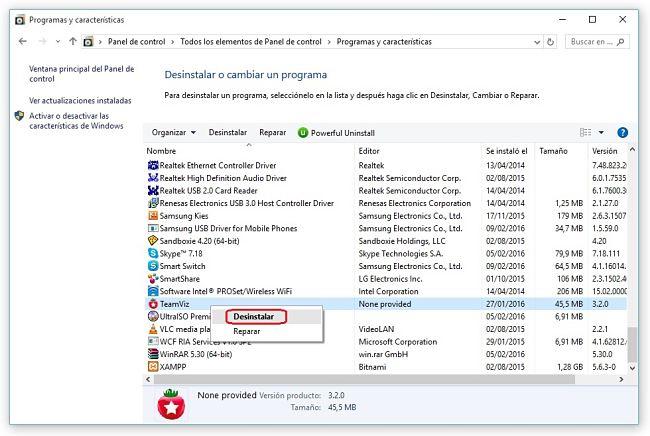Click the Realtek USB 2.0 Card Reader icon
This screenshot has height=436, width=650.
[x=153, y=191]
